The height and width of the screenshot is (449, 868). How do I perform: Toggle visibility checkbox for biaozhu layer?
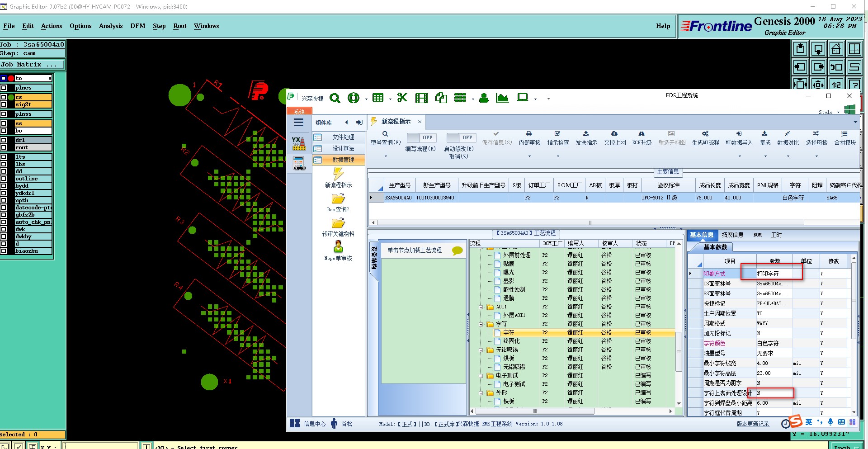point(4,251)
